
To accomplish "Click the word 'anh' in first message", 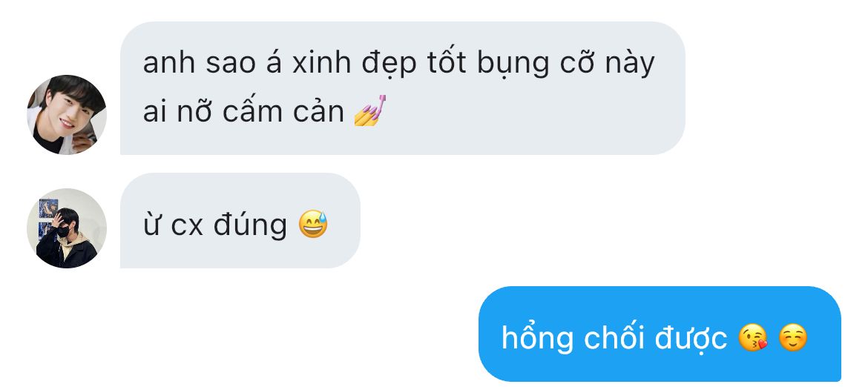I will (x=169, y=63).
